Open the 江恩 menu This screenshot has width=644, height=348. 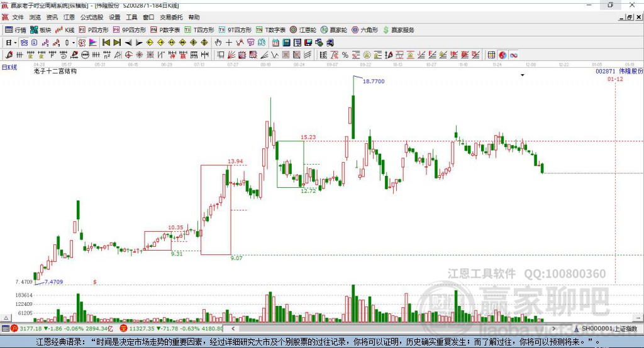coord(69,17)
